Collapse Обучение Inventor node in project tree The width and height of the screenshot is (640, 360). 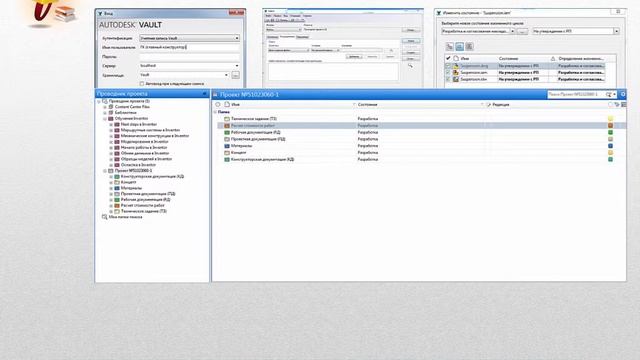[105, 118]
